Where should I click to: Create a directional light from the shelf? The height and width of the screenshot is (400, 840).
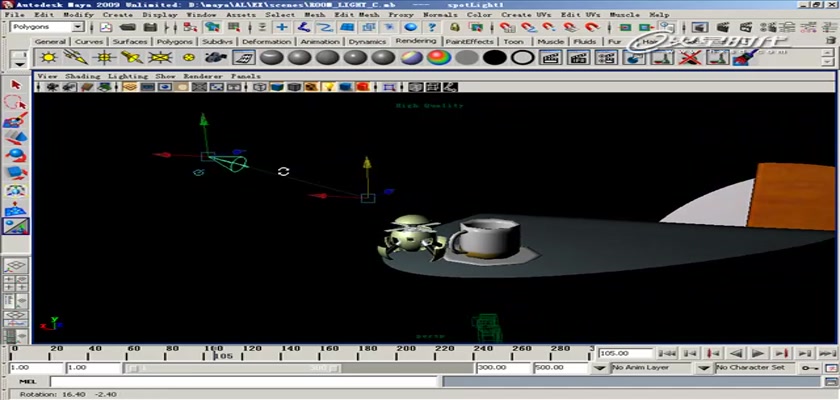click(74, 58)
